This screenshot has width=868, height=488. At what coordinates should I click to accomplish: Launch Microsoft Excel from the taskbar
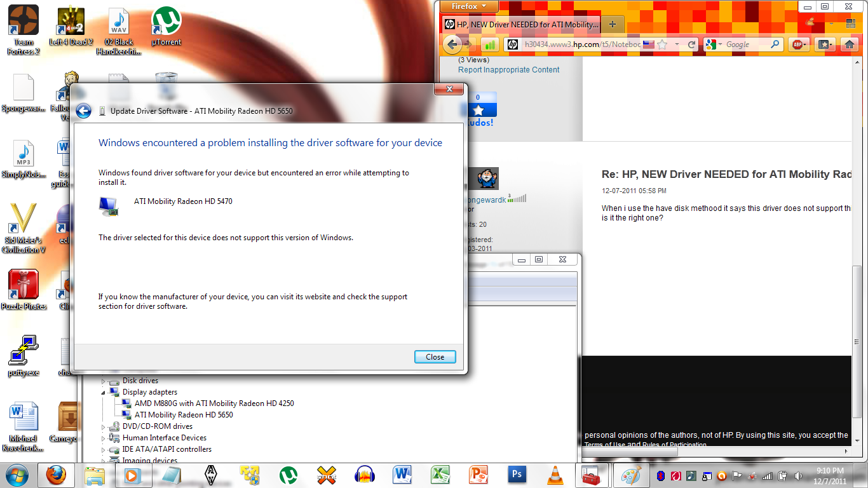point(440,475)
